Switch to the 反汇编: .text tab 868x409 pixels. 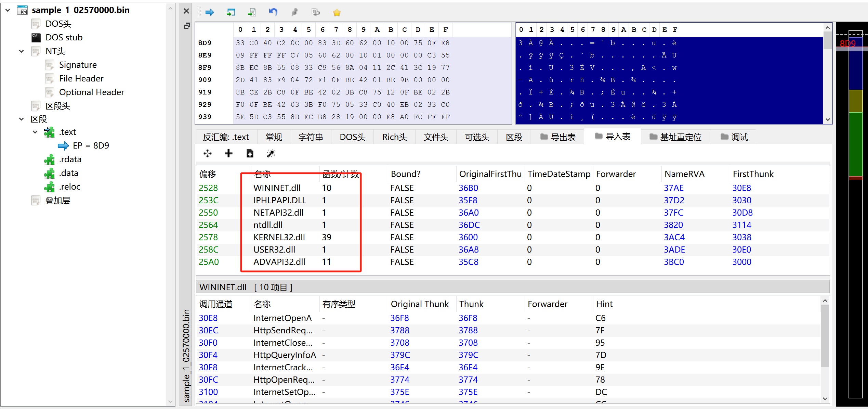point(226,137)
